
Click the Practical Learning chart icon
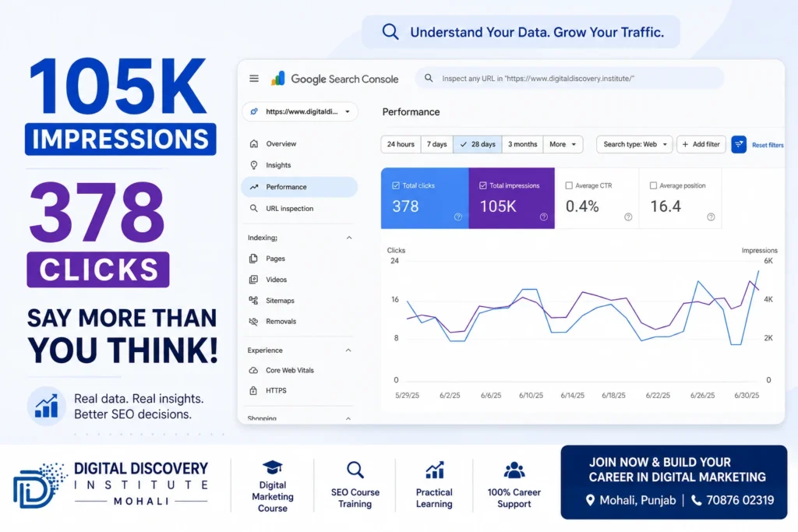tap(434, 470)
